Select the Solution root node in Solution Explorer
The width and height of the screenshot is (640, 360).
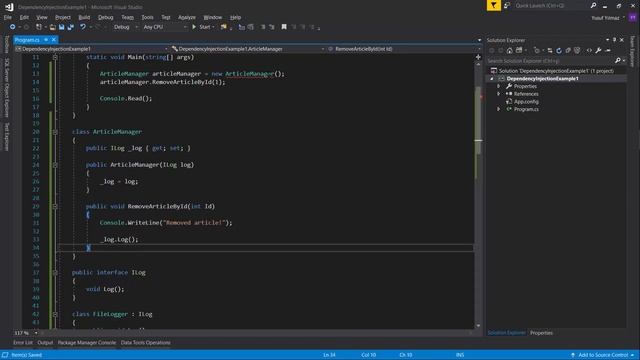556,71
